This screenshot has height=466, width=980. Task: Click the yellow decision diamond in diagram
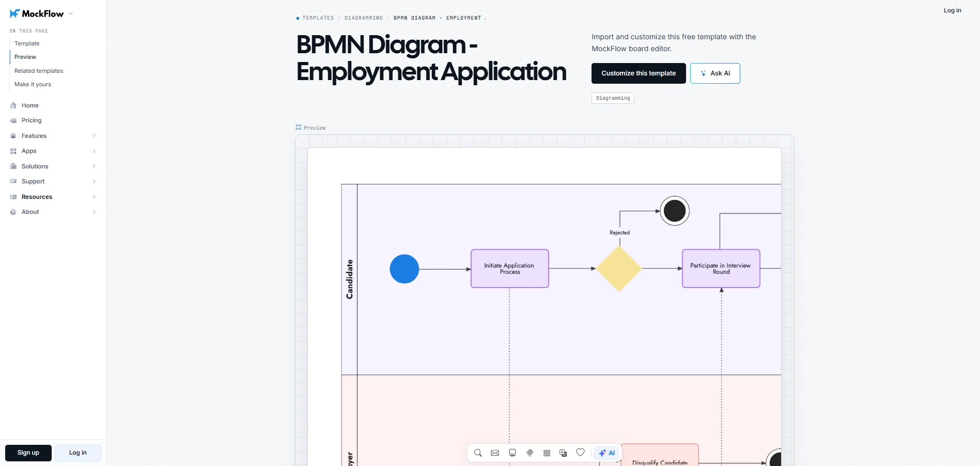coord(619,269)
